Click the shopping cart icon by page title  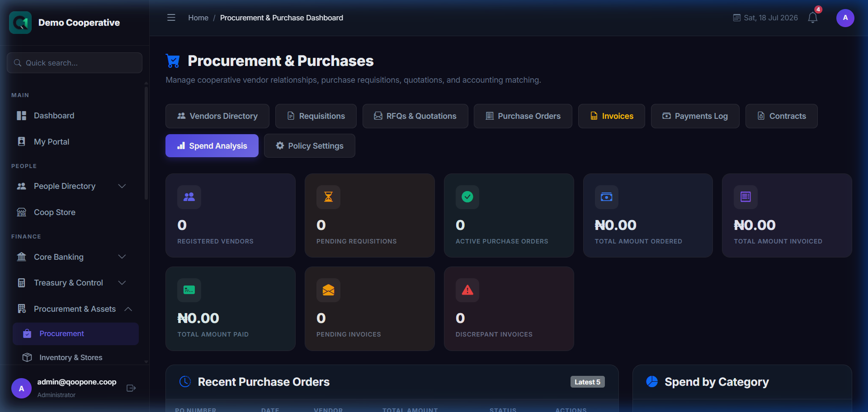tap(173, 61)
